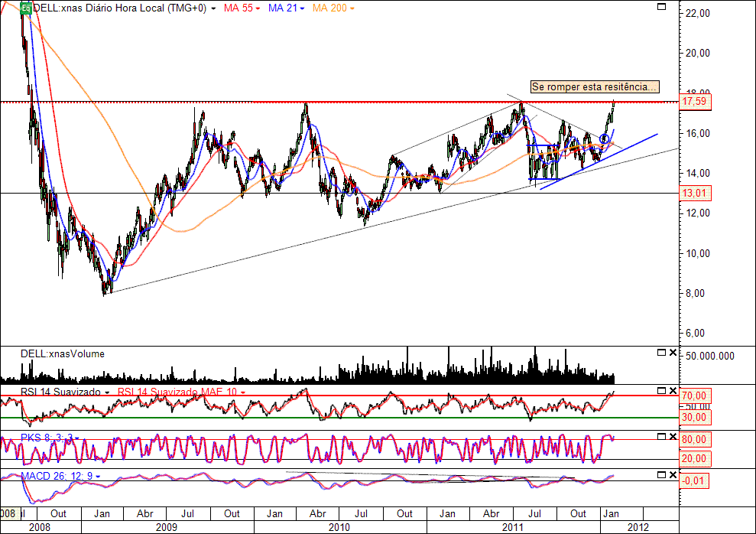Open the DELL:xnas Diário Hora Local dropdown
Screen dimensions: 756x534
pos(213,8)
